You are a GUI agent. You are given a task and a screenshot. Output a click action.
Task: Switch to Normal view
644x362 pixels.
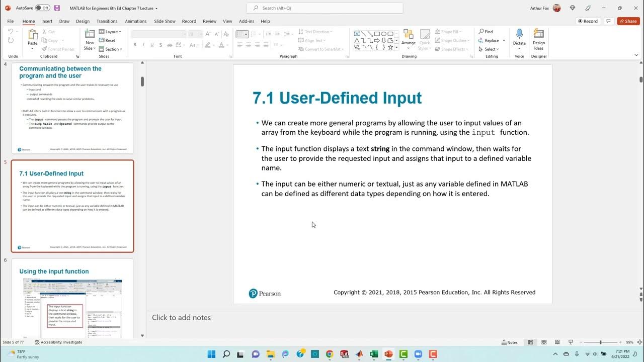coord(530,342)
